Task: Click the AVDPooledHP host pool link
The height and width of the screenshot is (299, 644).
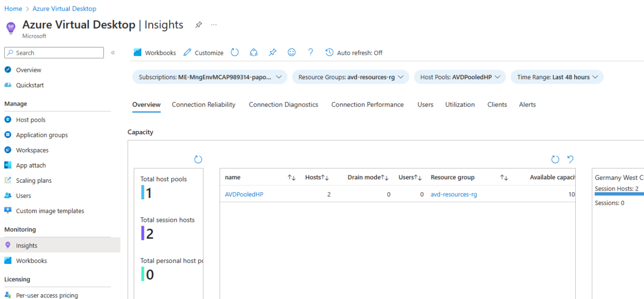Action: click(x=244, y=194)
